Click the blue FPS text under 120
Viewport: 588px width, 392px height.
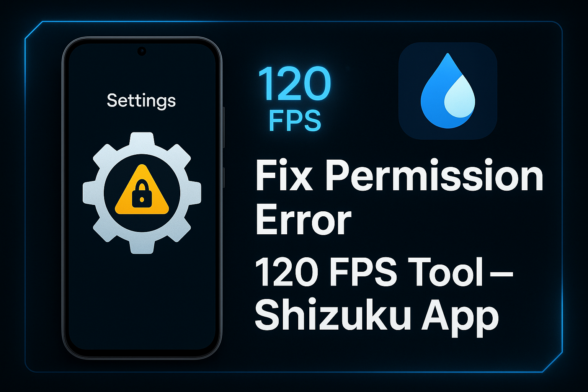tap(294, 121)
